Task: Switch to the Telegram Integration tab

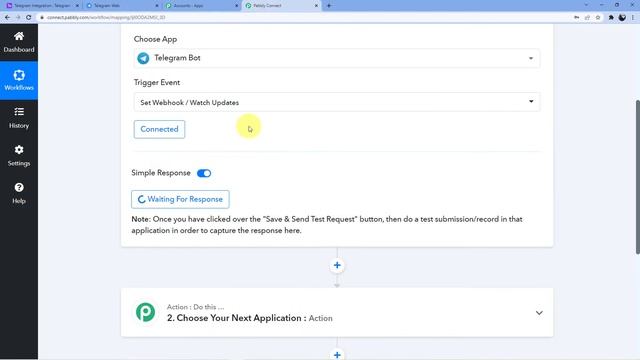Action: coord(42,6)
